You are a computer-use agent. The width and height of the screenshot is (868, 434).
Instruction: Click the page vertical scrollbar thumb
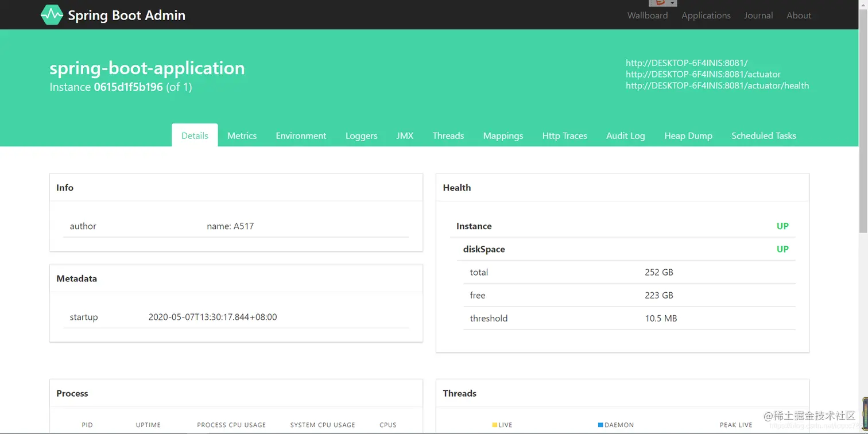[x=863, y=122]
